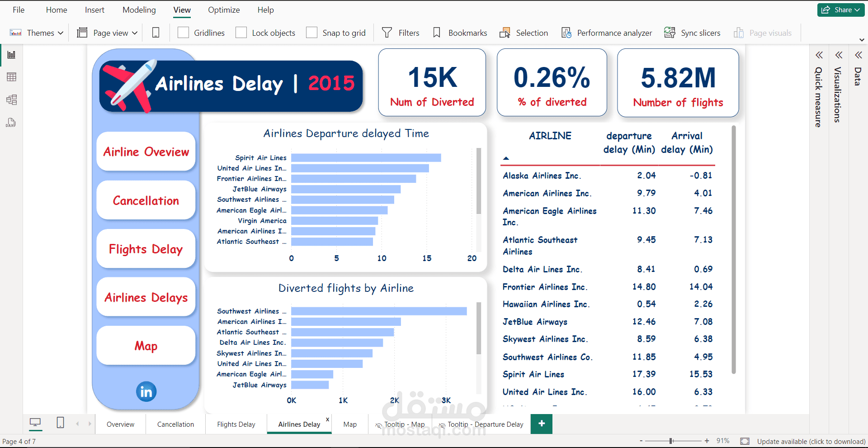Screen dimensions: 868x448
Task: Open DAX query view in left sidebar
Action: click(x=11, y=123)
